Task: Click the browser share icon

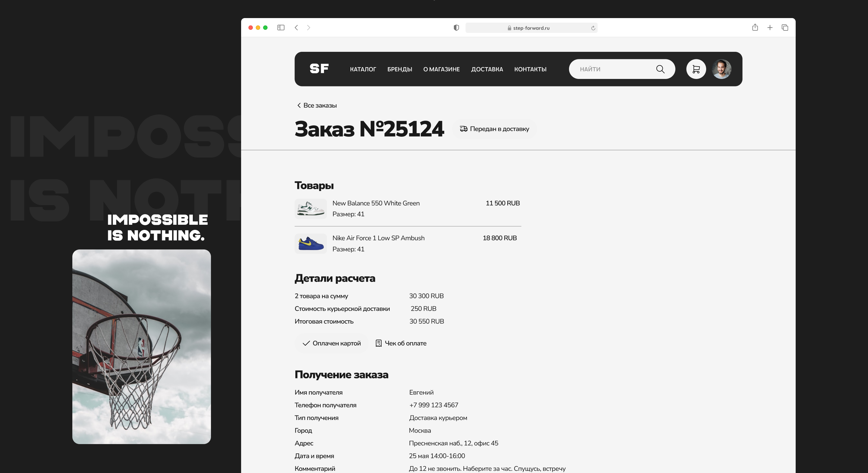Action: click(x=755, y=28)
